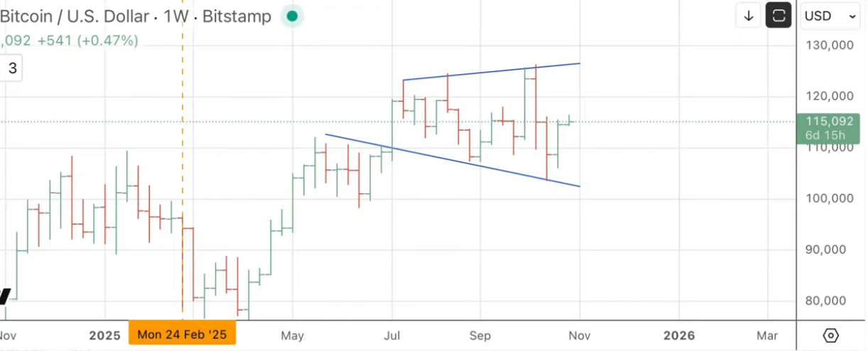Click the Jul label on time axis

point(391,335)
